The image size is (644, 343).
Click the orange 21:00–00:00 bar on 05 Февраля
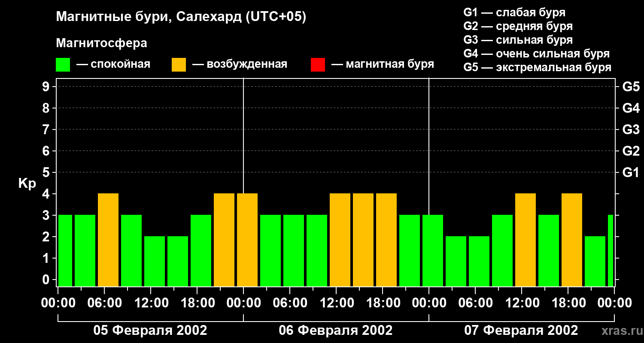(224, 240)
